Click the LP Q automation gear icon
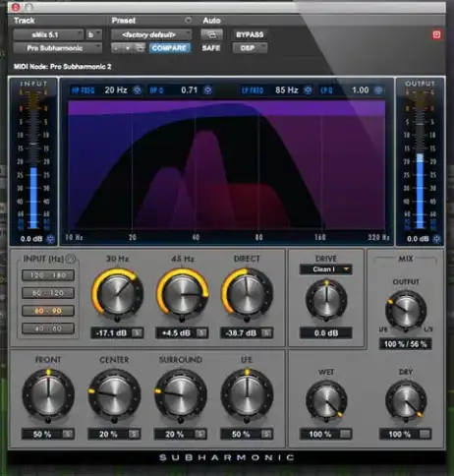Screen dimensions: 454x476 [x=378, y=90]
